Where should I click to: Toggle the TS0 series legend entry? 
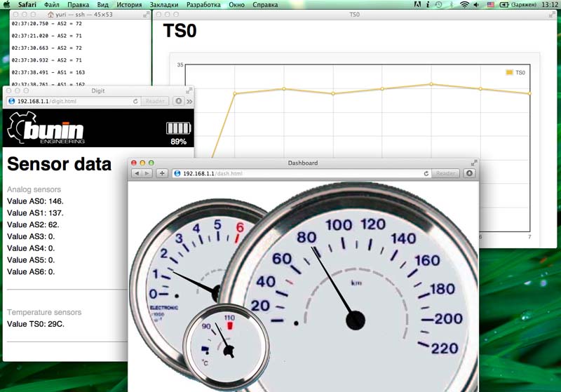[515, 72]
